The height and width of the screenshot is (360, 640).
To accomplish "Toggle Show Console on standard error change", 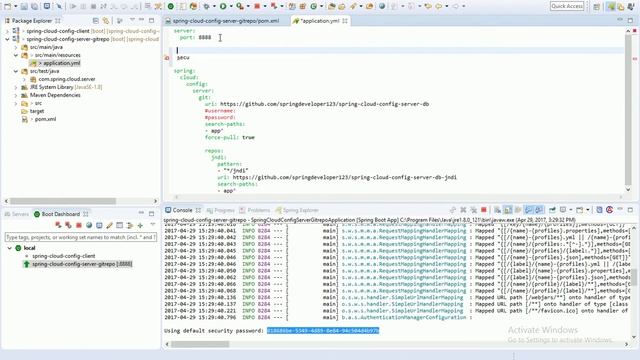I will tap(539, 210).
